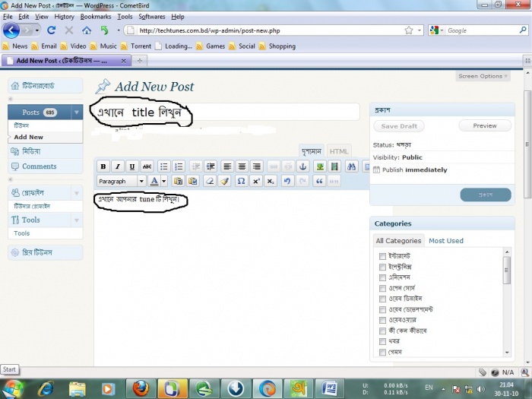Collapse the Posts menu arrow
The image size is (532, 399).
pos(77,112)
